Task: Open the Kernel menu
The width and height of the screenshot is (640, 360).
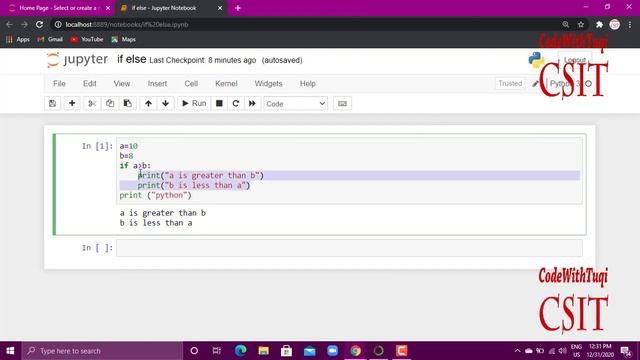Action: [226, 84]
